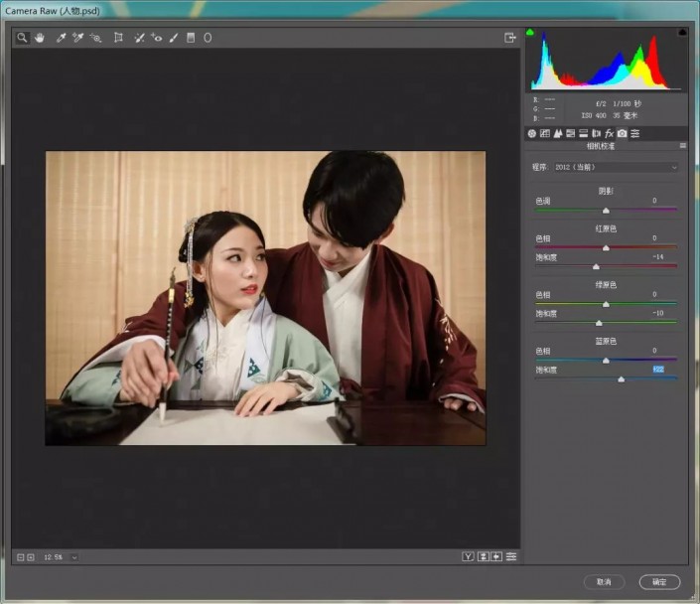This screenshot has width=700, height=604.
Task: Open the Split Toning tab
Action: [583, 133]
